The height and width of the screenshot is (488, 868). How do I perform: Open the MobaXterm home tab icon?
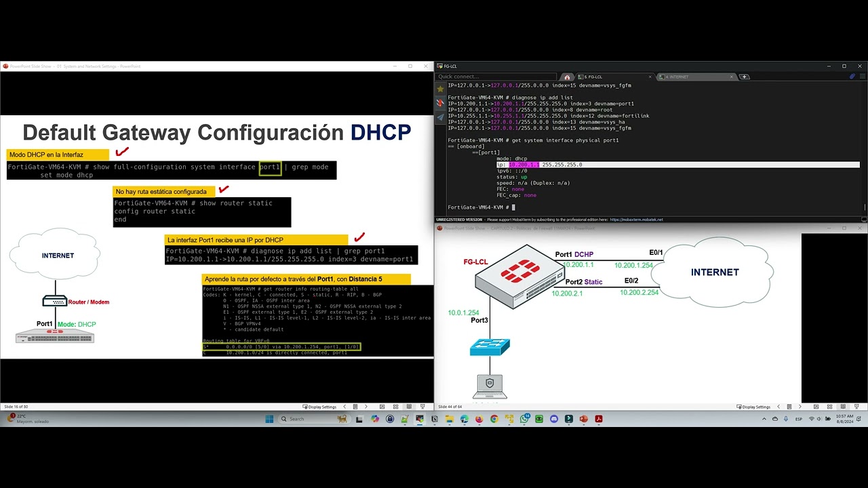(x=567, y=77)
